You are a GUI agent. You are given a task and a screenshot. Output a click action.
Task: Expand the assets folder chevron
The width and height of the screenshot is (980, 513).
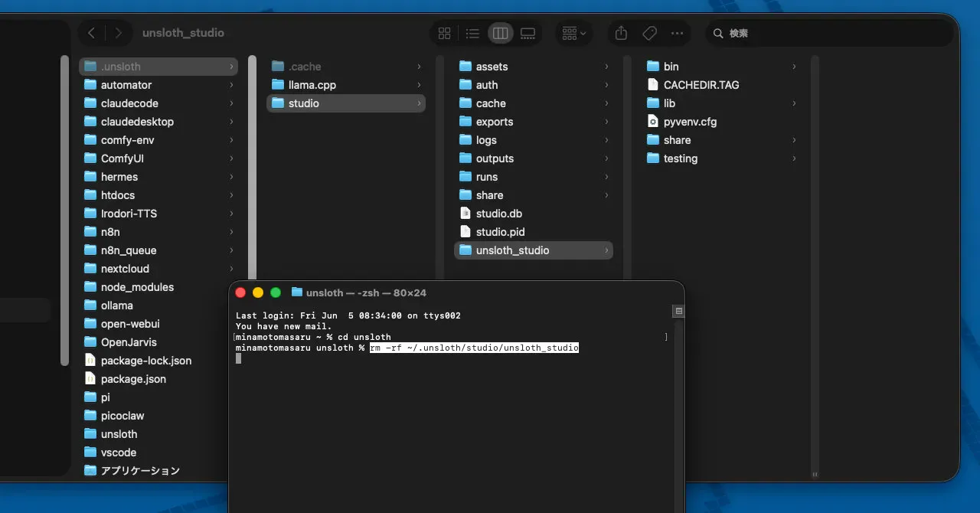click(x=606, y=67)
